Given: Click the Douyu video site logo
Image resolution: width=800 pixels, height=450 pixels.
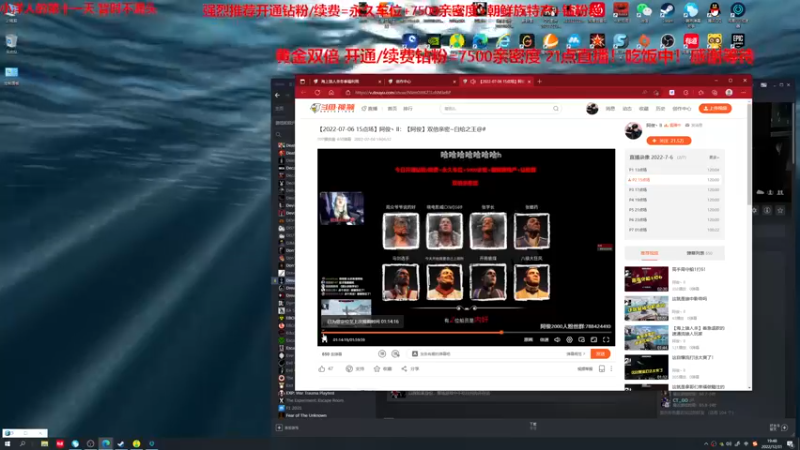Looking at the screenshot, I should [x=332, y=108].
